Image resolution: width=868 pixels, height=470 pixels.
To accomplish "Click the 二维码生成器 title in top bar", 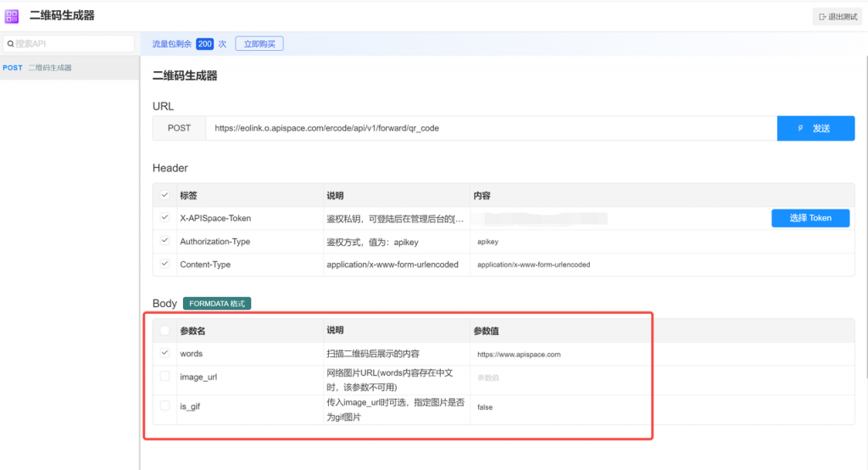I will coord(62,15).
